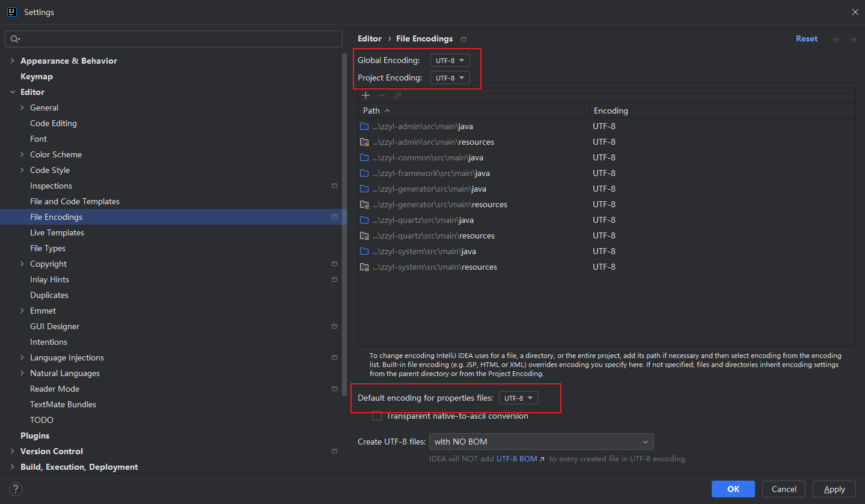Open help with the question mark icon
Viewport: 865px width, 504px height.
(x=17, y=489)
